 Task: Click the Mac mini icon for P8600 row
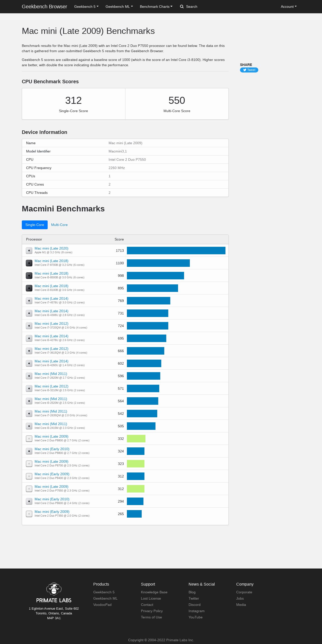(x=29, y=501)
